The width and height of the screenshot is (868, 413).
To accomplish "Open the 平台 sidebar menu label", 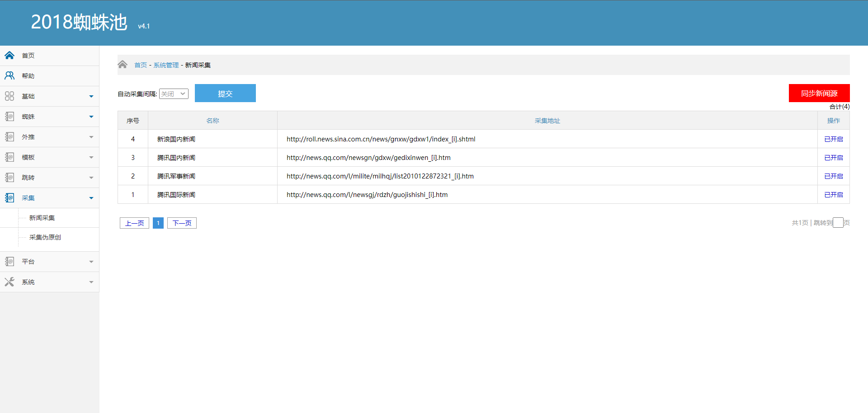I will click(28, 262).
